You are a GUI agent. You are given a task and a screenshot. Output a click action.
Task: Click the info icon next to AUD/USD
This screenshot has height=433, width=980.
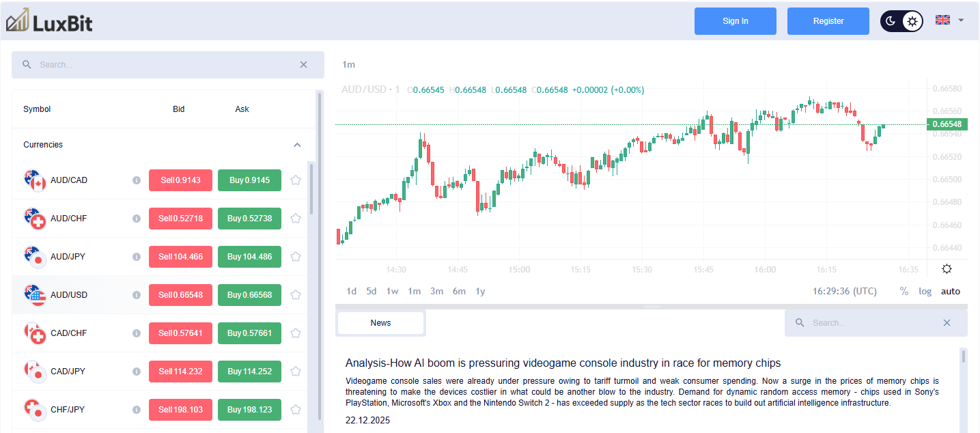[136, 294]
